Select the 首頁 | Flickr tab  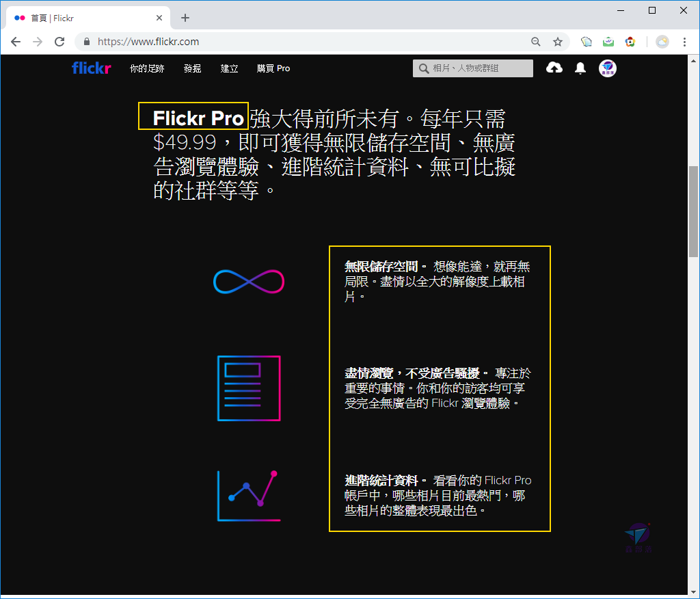87,18
